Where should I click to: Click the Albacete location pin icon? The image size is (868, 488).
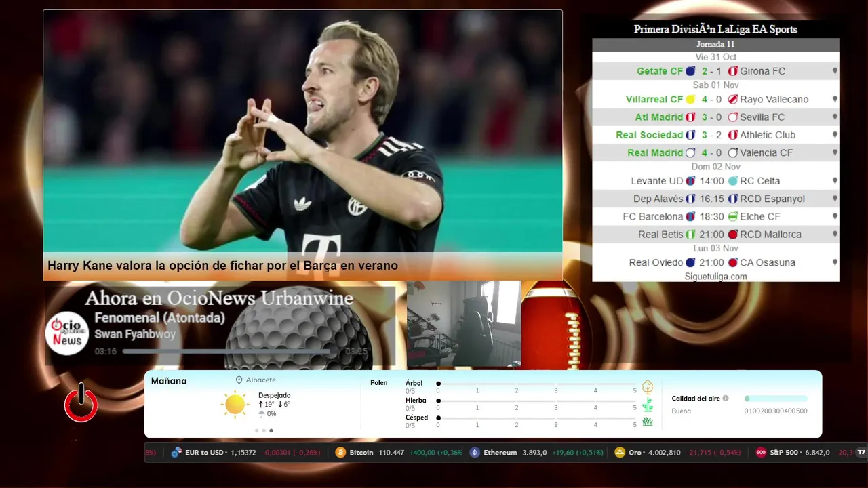[239, 380]
